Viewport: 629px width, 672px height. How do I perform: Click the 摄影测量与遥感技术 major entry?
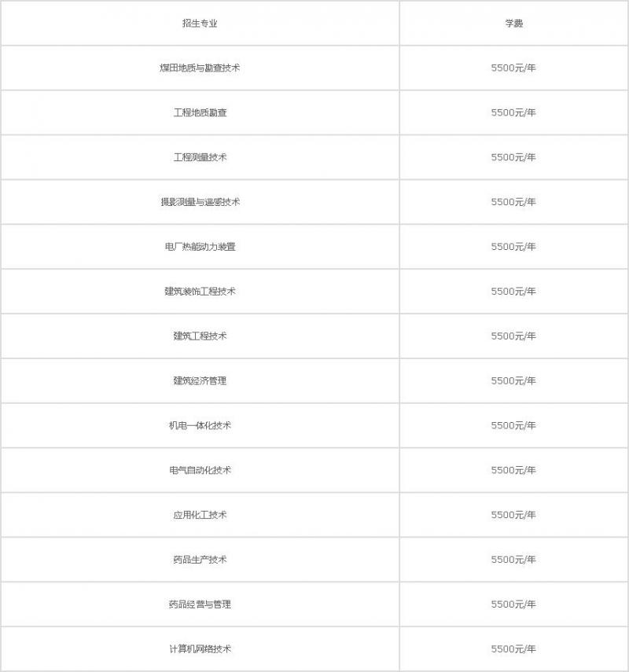pyautogui.click(x=200, y=203)
